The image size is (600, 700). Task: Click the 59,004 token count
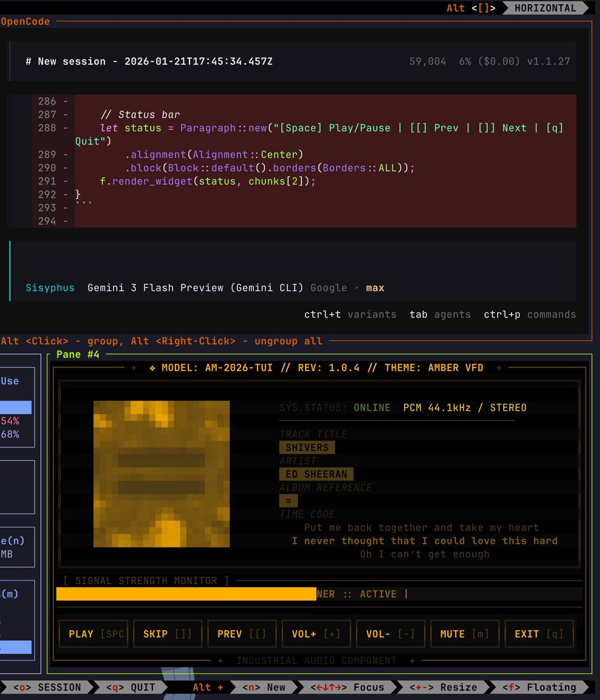428,61
